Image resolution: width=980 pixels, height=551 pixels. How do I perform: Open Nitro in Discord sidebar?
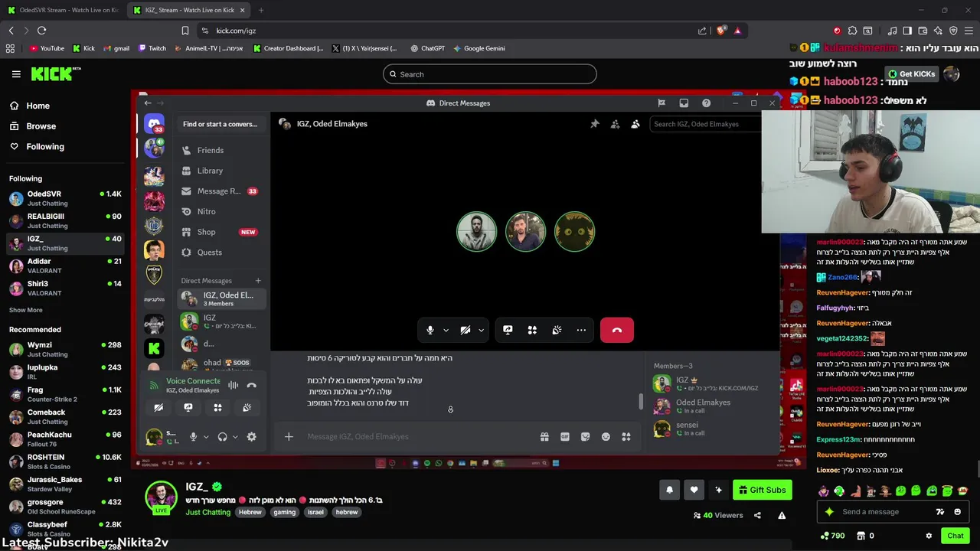click(206, 212)
